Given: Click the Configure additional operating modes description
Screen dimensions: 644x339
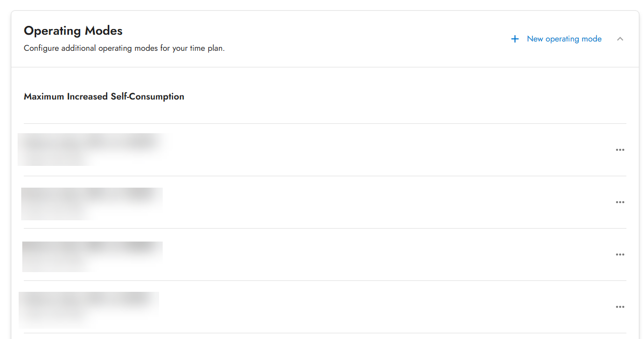Looking at the screenshot, I should [124, 49].
